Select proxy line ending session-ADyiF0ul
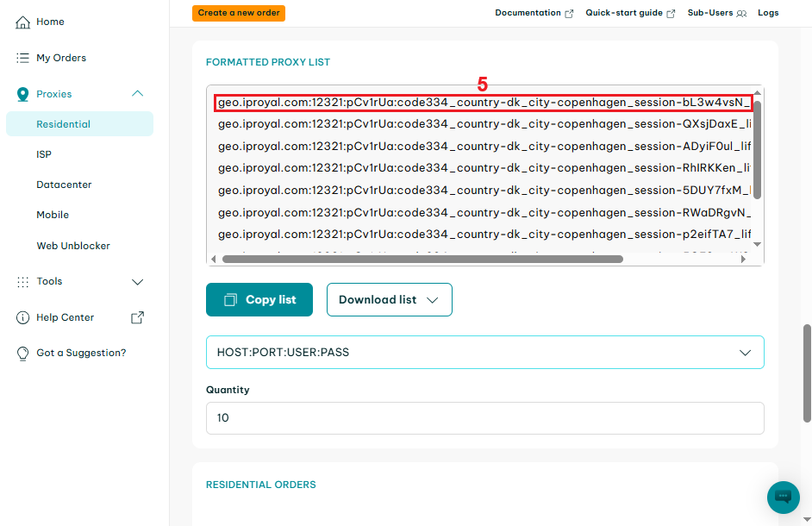Image resolution: width=812 pixels, height=526 pixels. (484, 147)
